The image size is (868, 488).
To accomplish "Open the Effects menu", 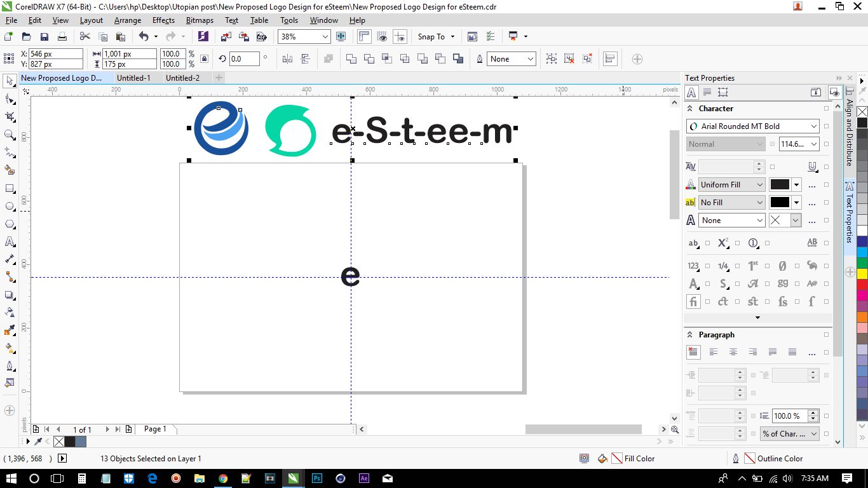I will click(163, 20).
